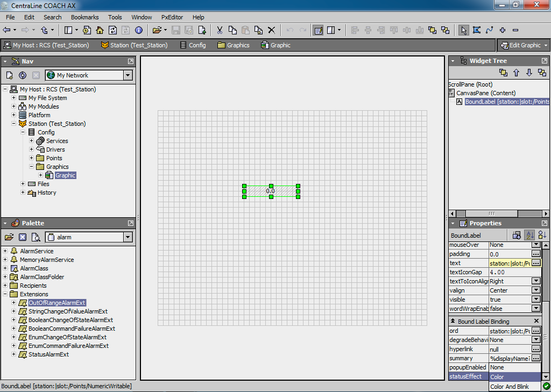Click the Open folder toolbar icon
Screen dimensions: 551x392
click(157, 31)
